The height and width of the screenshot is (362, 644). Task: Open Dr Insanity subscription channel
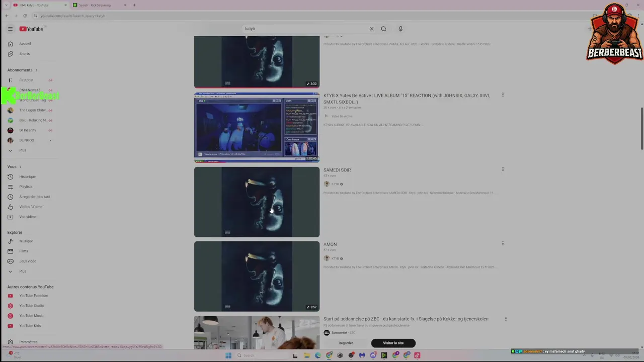pyautogui.click(x=28, y=130)
